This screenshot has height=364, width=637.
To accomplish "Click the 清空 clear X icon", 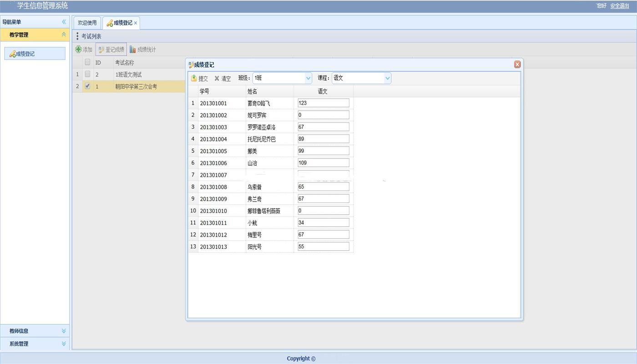I will click(x=217, y=78).
